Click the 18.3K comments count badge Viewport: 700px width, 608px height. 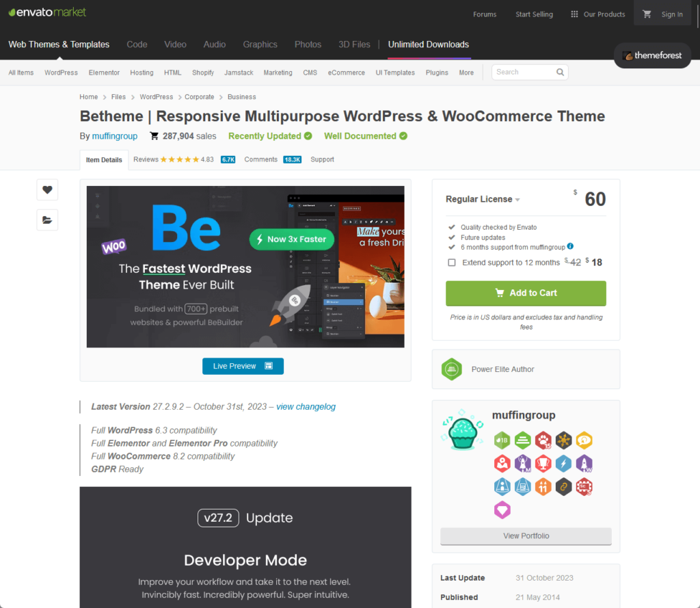[x=293, y=159]
